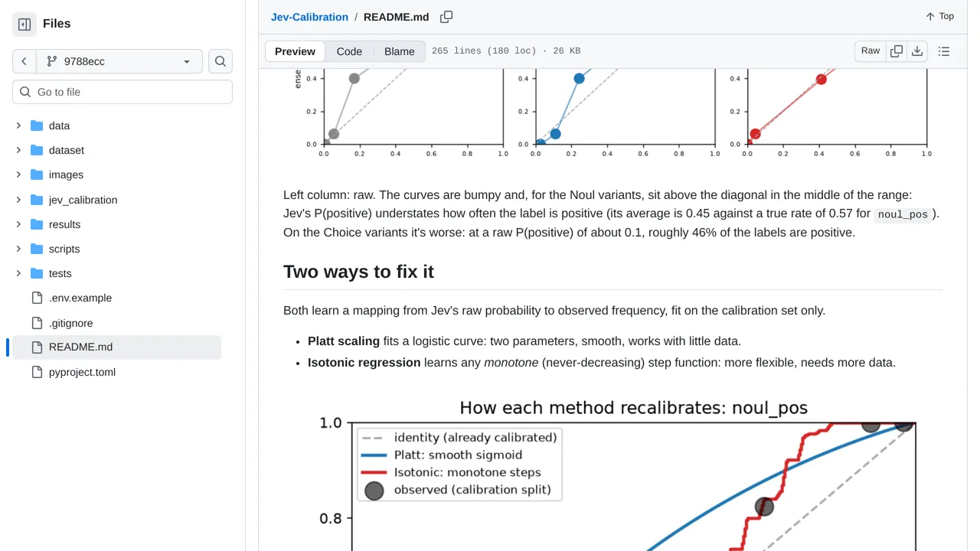Open the 9788ecc branch dropdown

coord(119,61)
